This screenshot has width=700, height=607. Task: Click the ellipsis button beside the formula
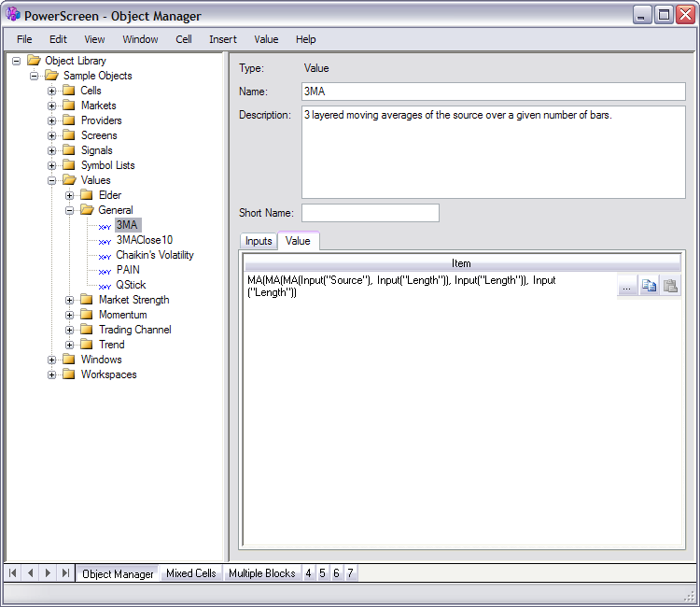tap(627, 287)
